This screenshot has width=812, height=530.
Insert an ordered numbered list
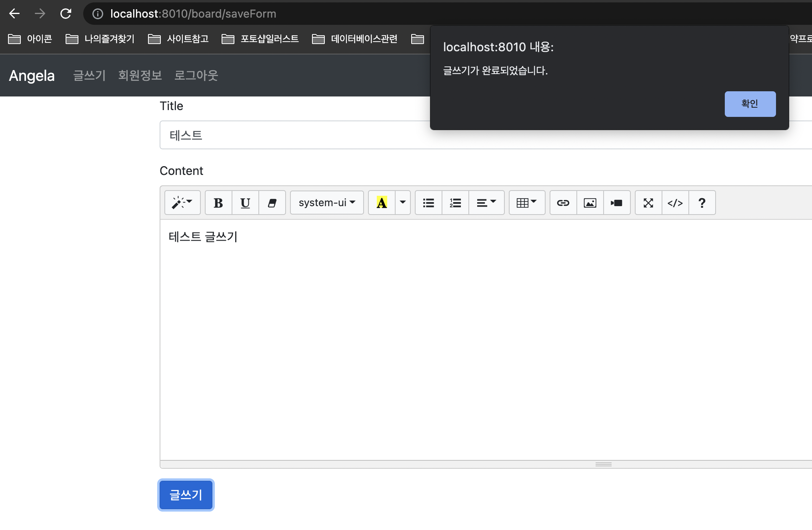(x=455, y=203)
